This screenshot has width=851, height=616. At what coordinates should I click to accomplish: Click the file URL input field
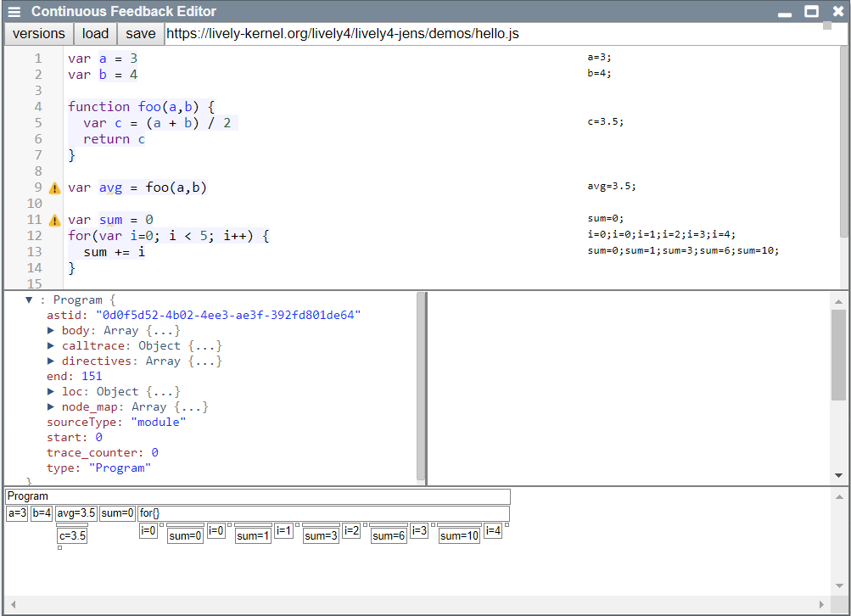[x=492, y=34]
